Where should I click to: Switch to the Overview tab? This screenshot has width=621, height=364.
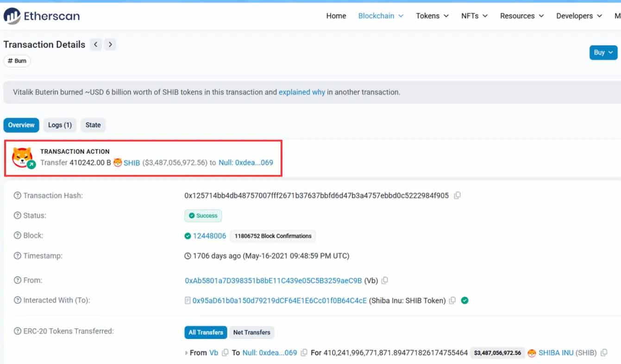pos(21,125)
